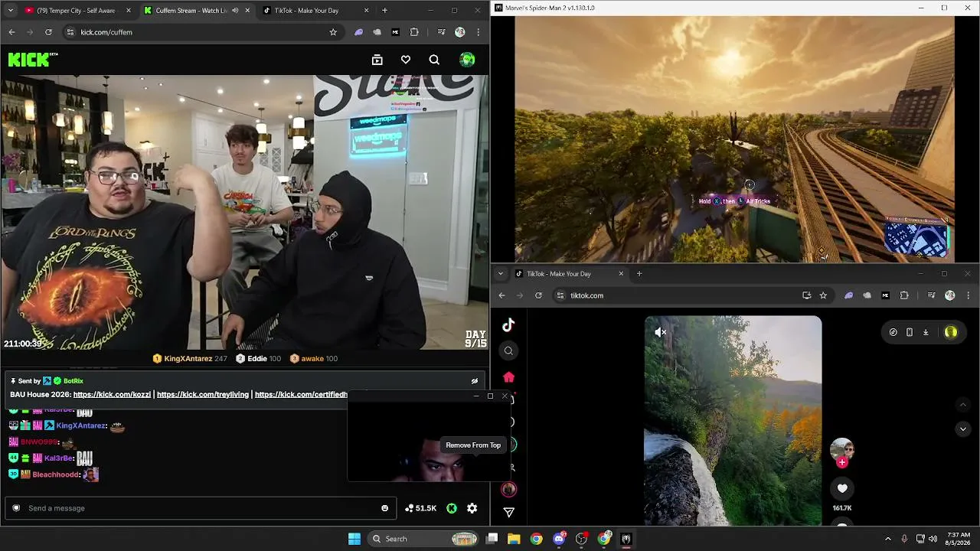The width and height of the screenshot is (980, 551).
Task: Open TikTok get app phone icon
Action: point(909,332)
